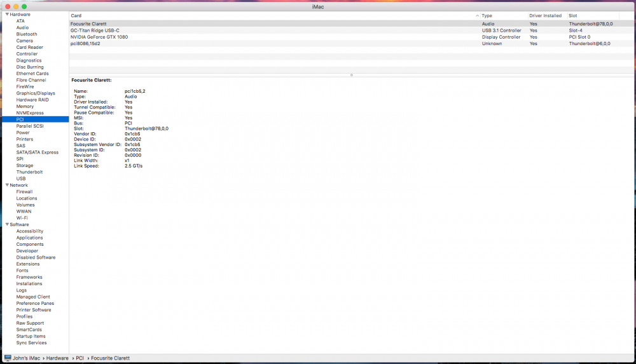The height and width of the screenshot is (364, 636).
Task: Select Disabled Software in the sidebar
Action: 36,257
